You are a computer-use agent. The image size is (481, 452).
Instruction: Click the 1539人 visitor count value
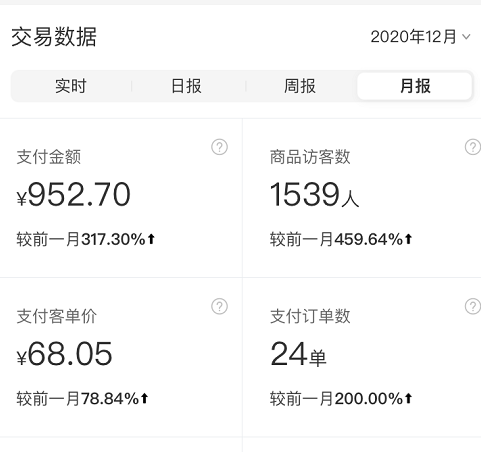pyautogui.click(x=314, y=194)
